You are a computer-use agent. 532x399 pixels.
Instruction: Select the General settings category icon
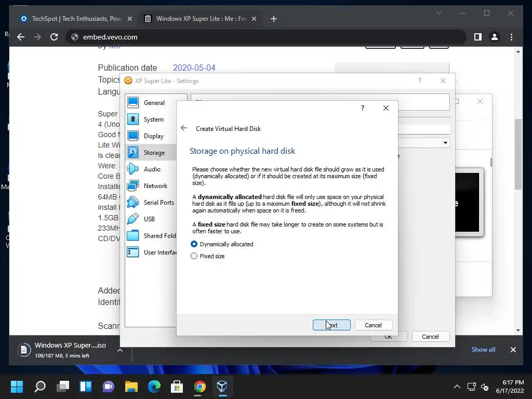132,102
